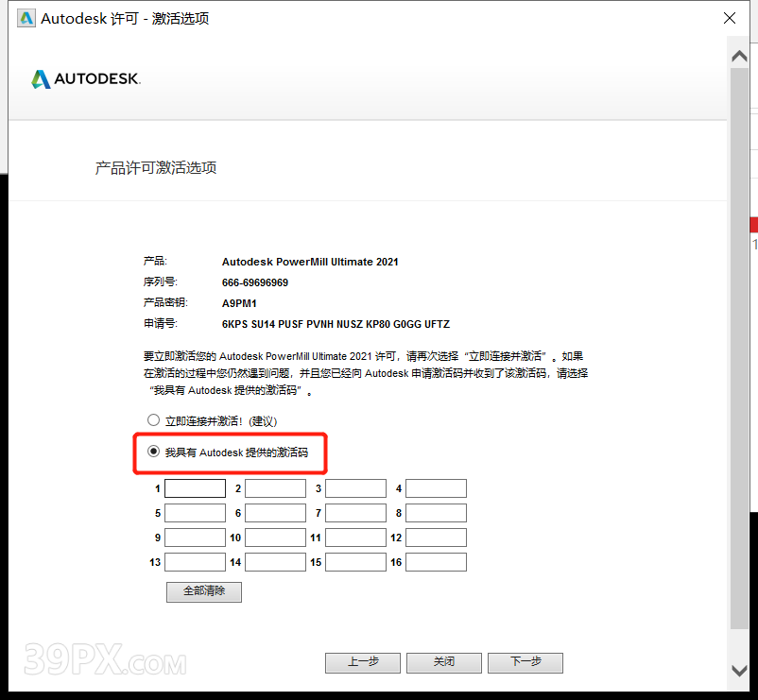Click the Autodesk icon in title bar
This screenshot has height=700, width=758.
26,18
